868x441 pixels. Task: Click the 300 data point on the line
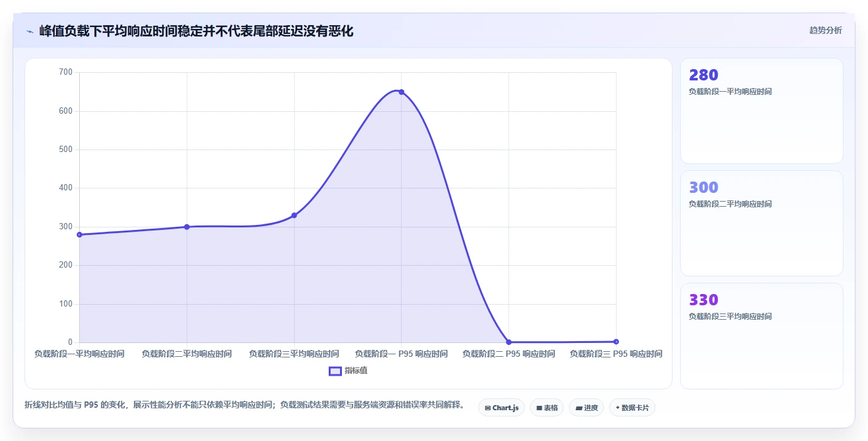coord(187,227)
